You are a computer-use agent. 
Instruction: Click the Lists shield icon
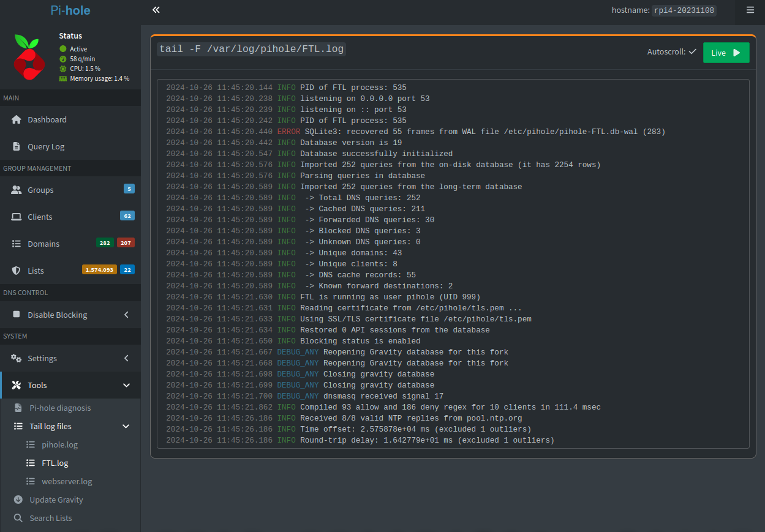click(x=17, y=271)
